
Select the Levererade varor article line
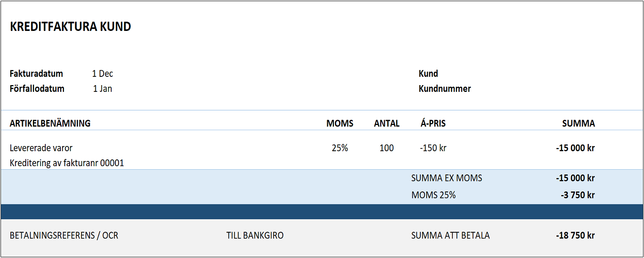click(41, 148)
